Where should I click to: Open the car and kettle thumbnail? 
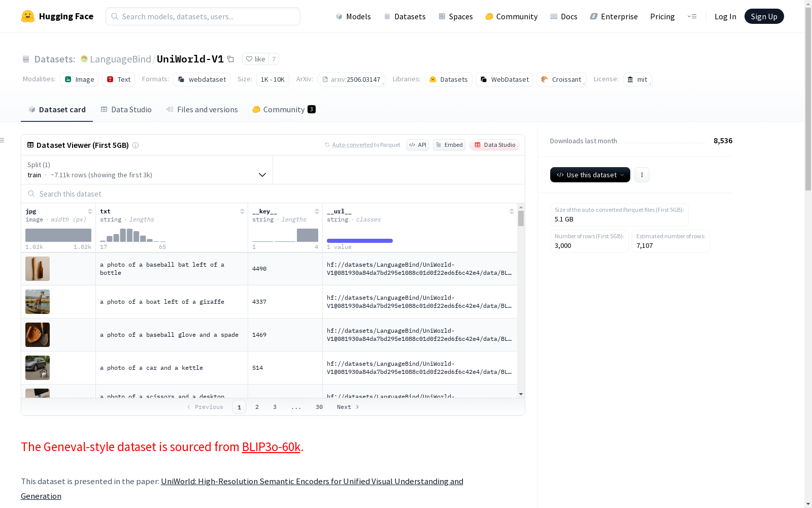tap(38, 368)
